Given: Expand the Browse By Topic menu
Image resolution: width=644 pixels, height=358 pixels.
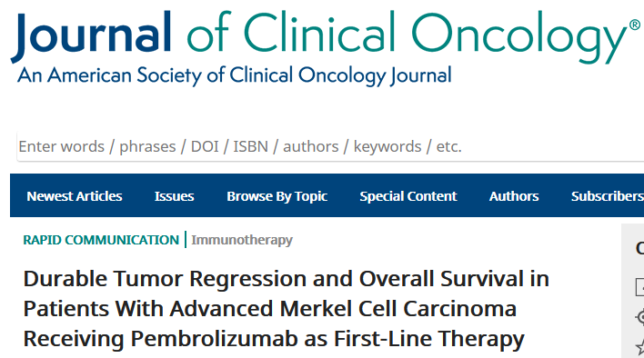Looking at the screenshot, I should coord(277,196).
